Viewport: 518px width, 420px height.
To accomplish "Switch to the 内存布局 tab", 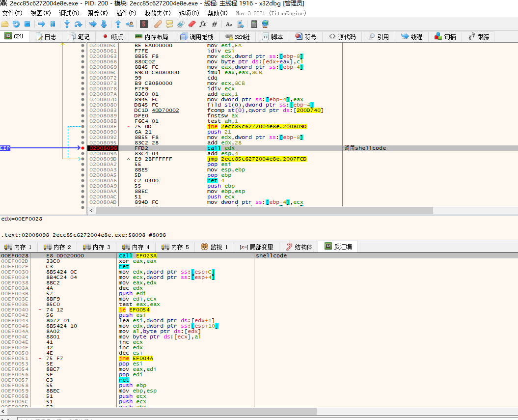I will tap(152, 37).
